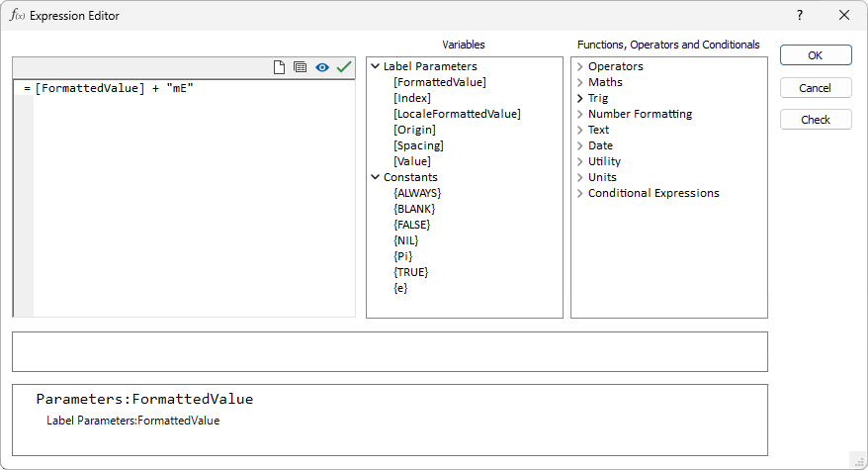Select the {BLANK} constant

click(414, 209)
